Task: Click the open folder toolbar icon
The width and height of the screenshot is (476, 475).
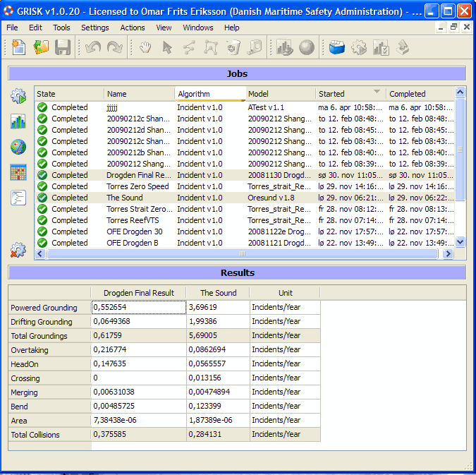Action: click(41, 48)
